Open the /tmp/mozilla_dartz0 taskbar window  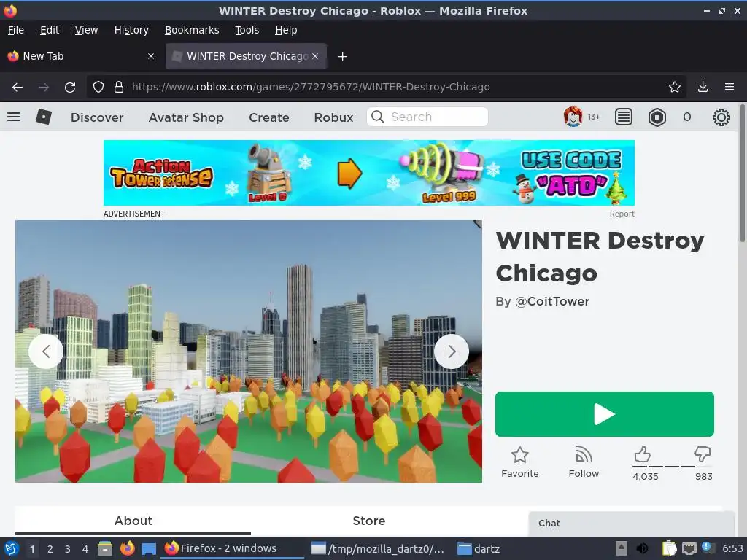tap(379, 548)
